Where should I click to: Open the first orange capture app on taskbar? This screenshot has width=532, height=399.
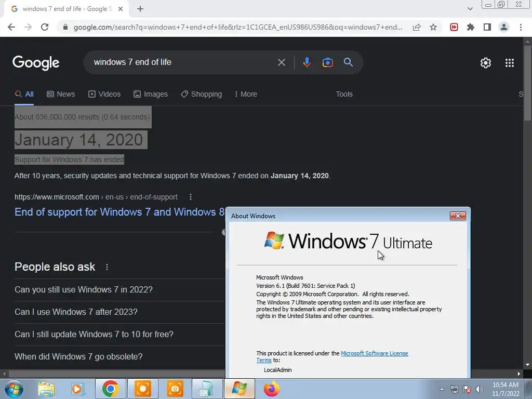pyautogui.click(x=143, y=389)
